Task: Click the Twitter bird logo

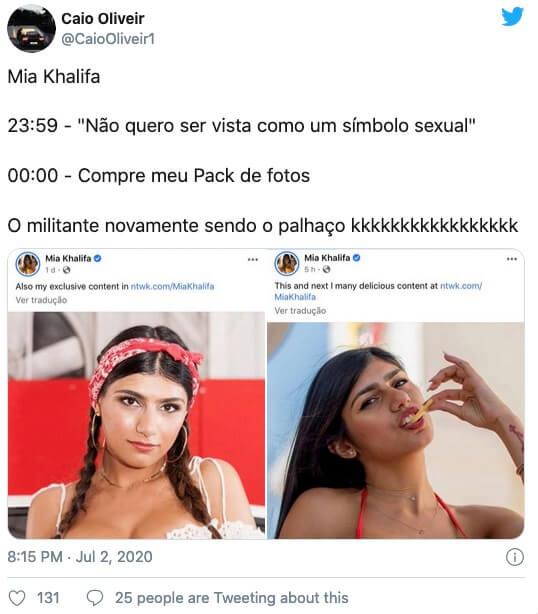Action: tap(512, 16)
